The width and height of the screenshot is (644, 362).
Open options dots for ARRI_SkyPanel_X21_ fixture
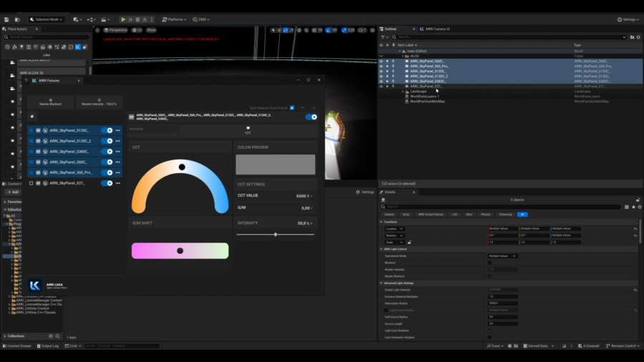point(118,183)
